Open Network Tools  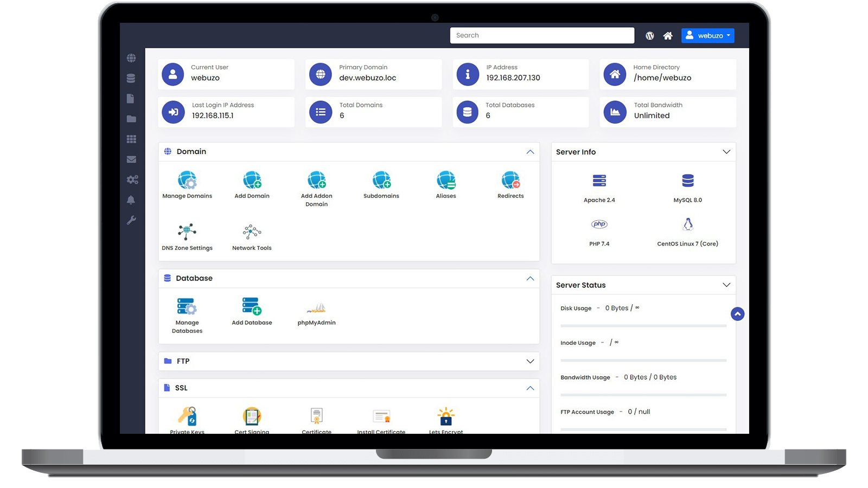point(252,233)
